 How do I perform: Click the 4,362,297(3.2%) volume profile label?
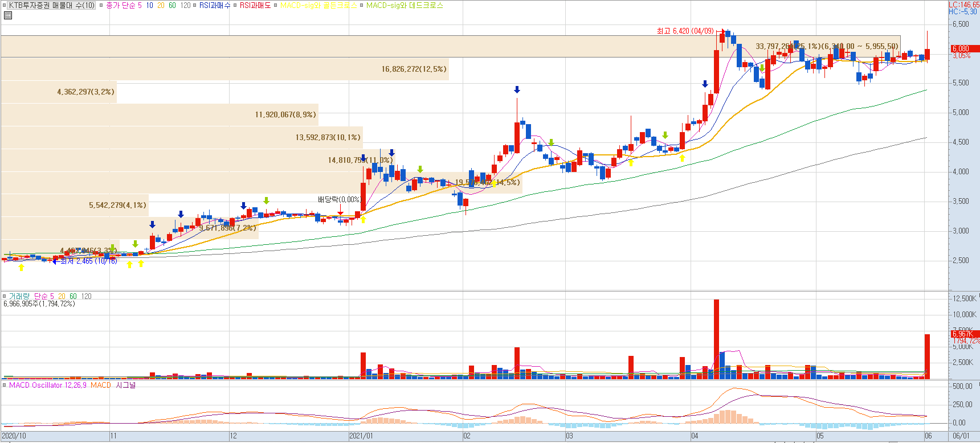(x=85, y=92)
